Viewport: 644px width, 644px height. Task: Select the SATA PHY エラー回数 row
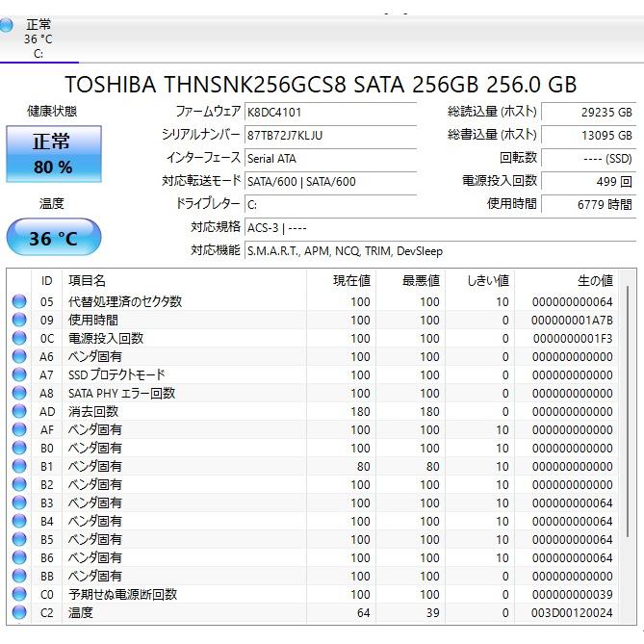tap(313, 393)
